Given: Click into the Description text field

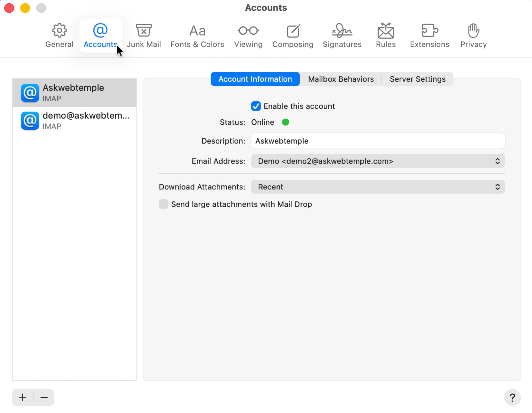Looking at the screenshot, I should pos(378,141).
